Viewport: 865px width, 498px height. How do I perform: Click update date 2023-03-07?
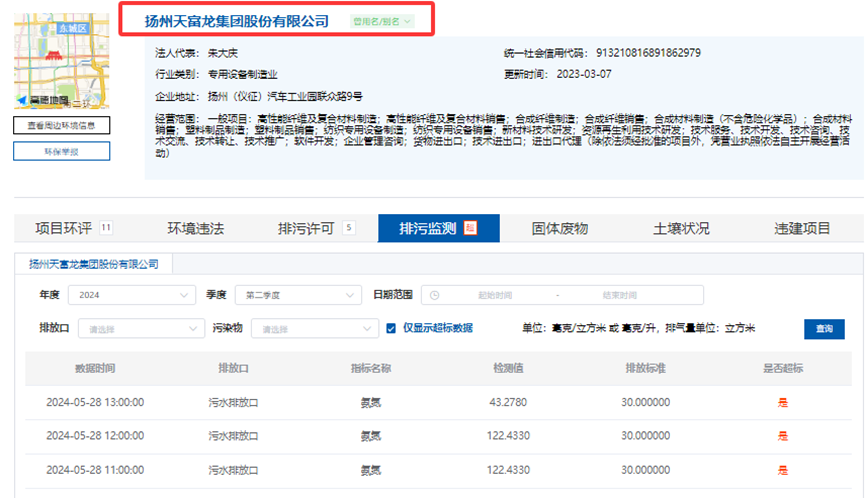pos(584,74)
